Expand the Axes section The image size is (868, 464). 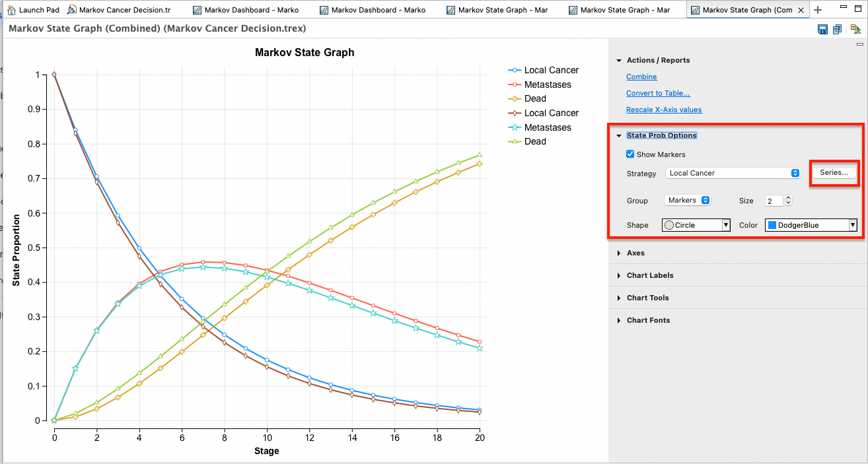[x=619, y=253]
